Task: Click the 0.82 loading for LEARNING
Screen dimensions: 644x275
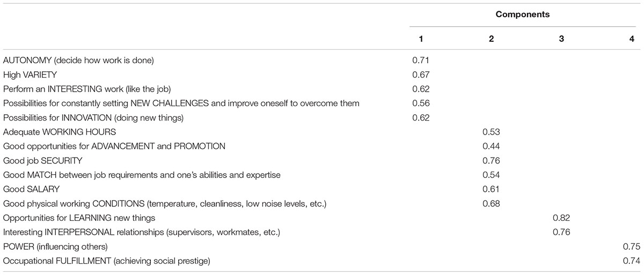Action: tap(561, 218)
